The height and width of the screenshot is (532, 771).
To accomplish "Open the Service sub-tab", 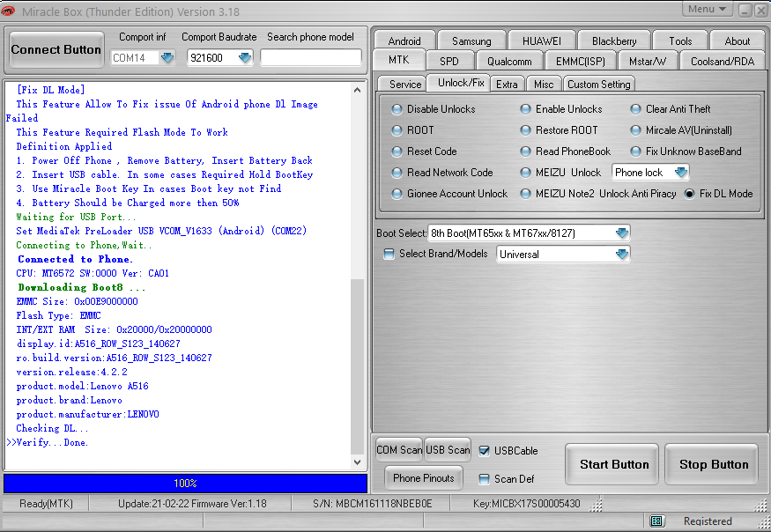I will pyautogui.click(x=405, y=84).
